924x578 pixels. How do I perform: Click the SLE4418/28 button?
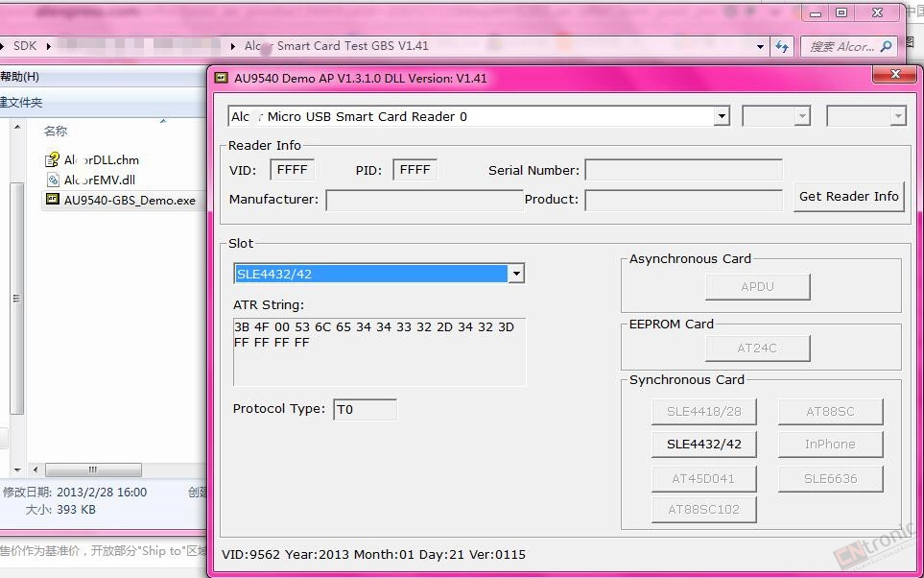point(704,412)
